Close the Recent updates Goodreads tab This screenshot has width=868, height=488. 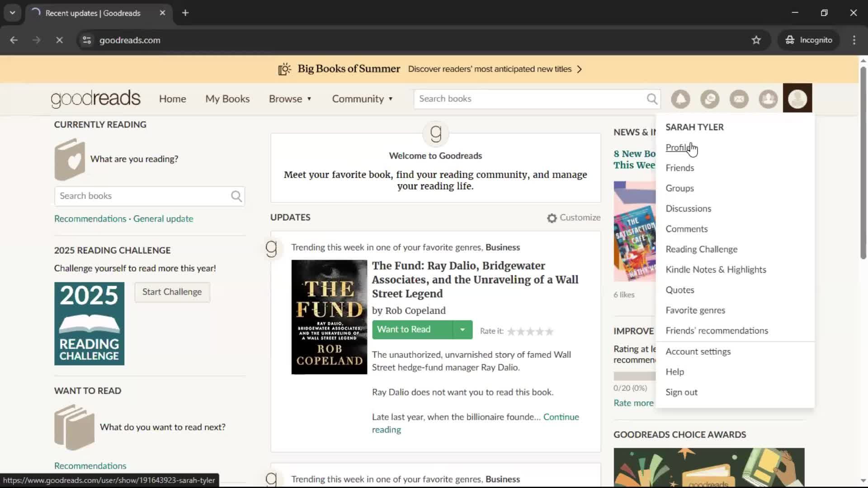(x=163, y=13)
